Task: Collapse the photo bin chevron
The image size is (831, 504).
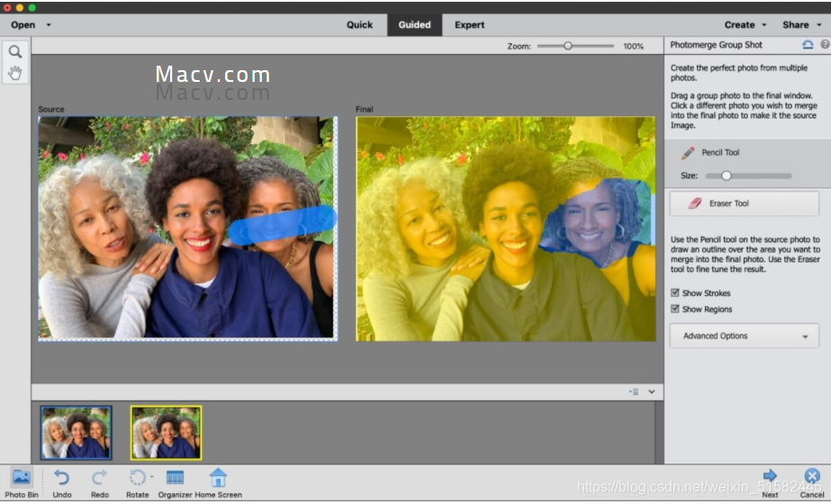Action: [652, 391]
